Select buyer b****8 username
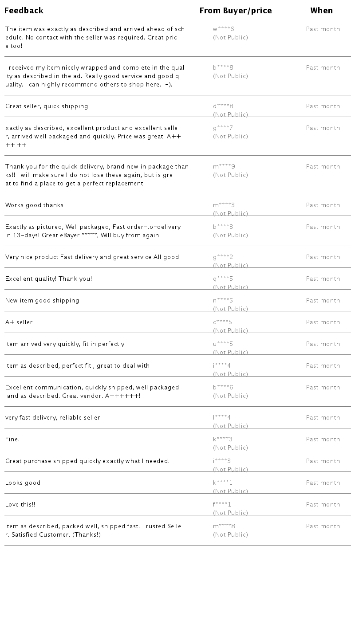 [223, 68]
